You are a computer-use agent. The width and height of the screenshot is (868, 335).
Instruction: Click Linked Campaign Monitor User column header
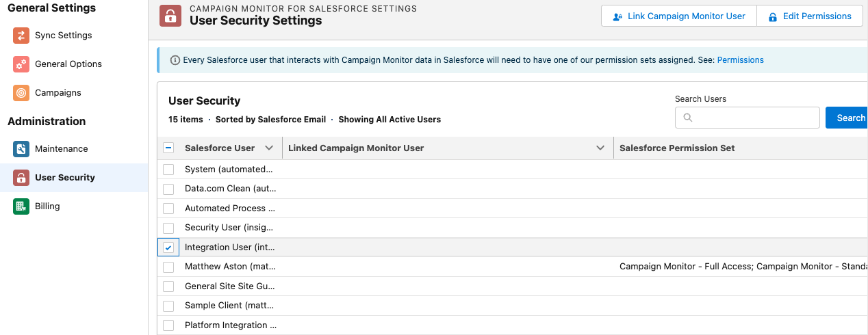pyautogui.click(x=356, y=148)
